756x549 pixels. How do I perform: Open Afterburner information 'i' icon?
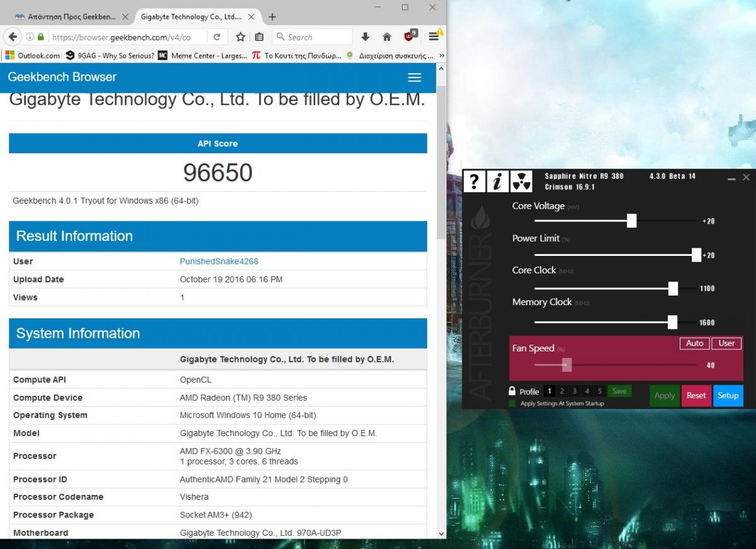click(x=498, y=182)
